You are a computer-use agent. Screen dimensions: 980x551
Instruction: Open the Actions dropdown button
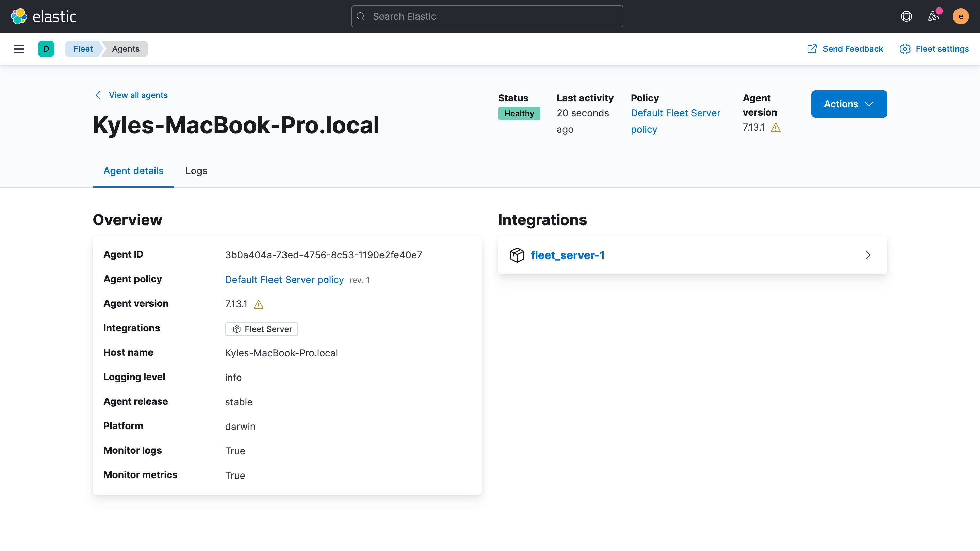click(x=849, y=104)
